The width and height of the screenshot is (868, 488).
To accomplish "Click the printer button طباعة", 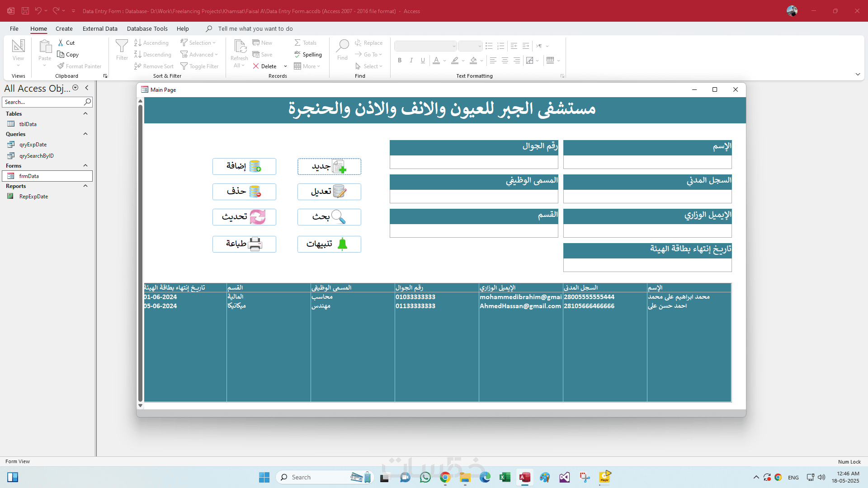I will pos(244,244).
